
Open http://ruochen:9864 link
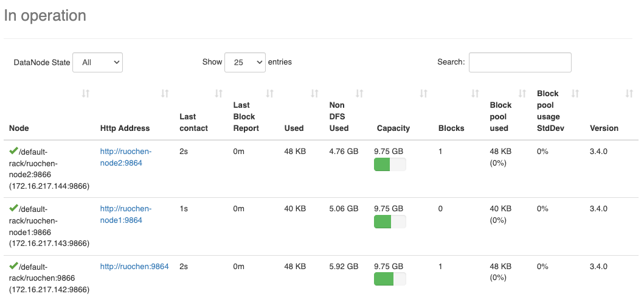point(134,266)
